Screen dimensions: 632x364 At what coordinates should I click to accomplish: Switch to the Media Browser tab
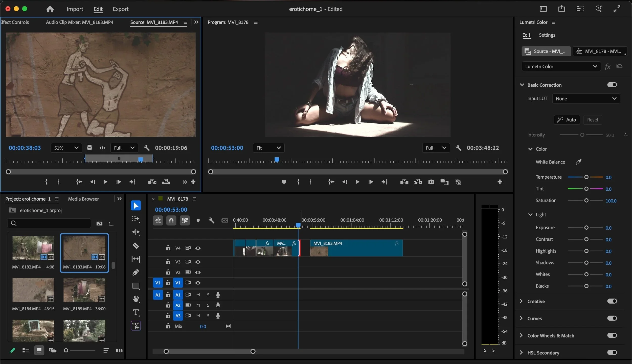click(83, 199)
